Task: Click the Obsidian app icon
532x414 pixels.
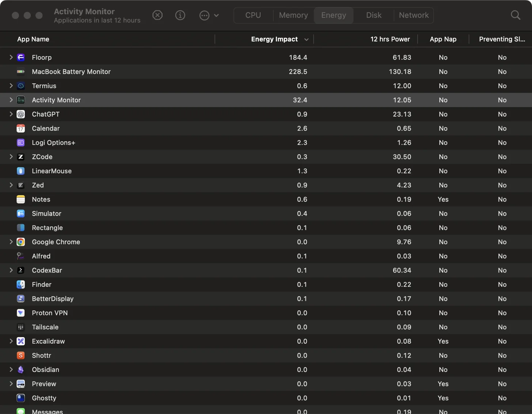Action: [x=21, y=370]
